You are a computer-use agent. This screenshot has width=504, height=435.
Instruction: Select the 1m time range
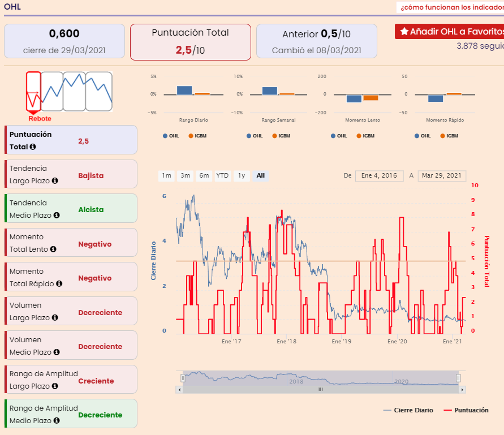coord(166,175)
